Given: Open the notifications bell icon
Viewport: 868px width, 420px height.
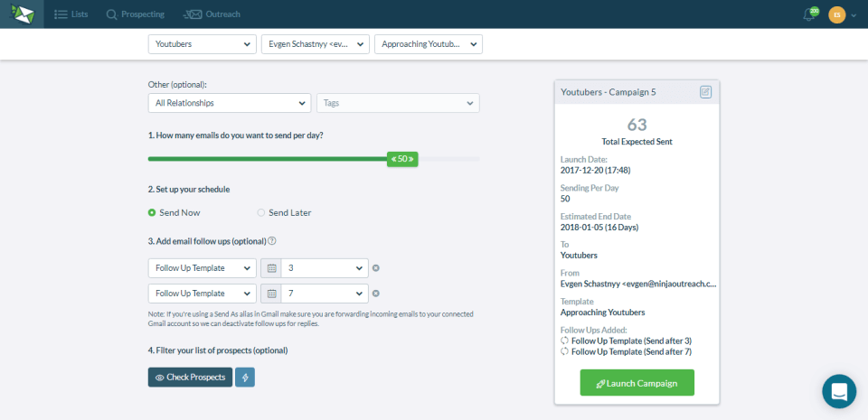Looking at the screenshot, I should [810, 14].
